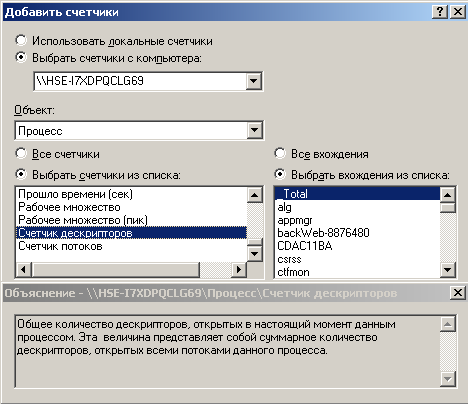Click the counters horizontal scrollbar thumb

coord(116,269)
